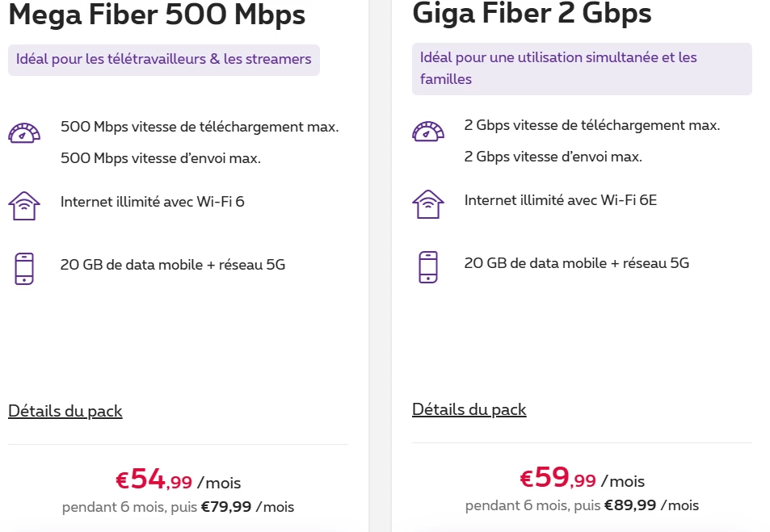
Task: Open Détails du pack for Giga Fiber
Action: [469, 409]
